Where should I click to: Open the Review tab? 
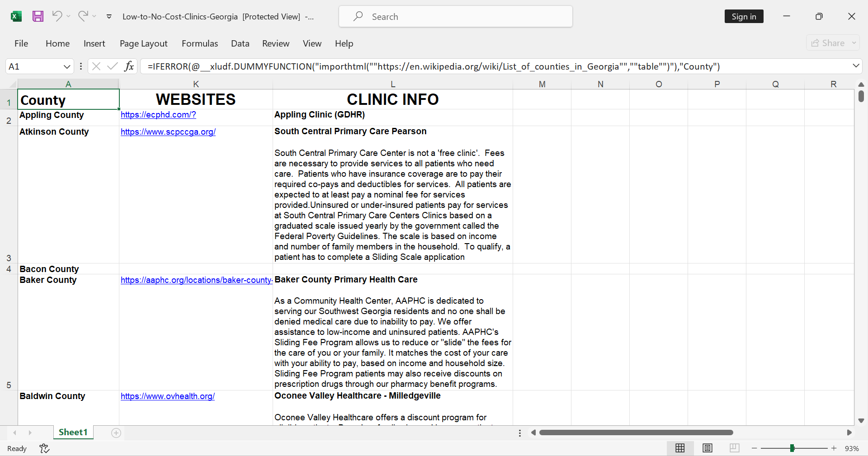(x=276, y=43)
